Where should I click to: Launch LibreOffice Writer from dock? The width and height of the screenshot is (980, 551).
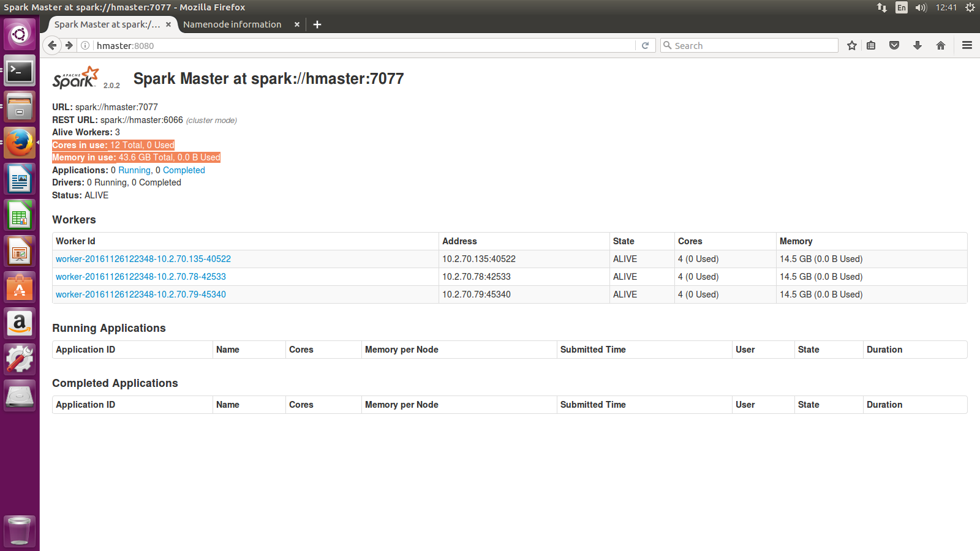[x=20, y=179]
